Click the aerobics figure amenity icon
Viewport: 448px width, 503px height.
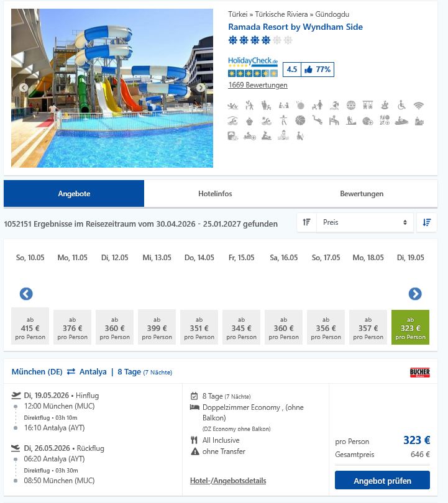[283, 121]
